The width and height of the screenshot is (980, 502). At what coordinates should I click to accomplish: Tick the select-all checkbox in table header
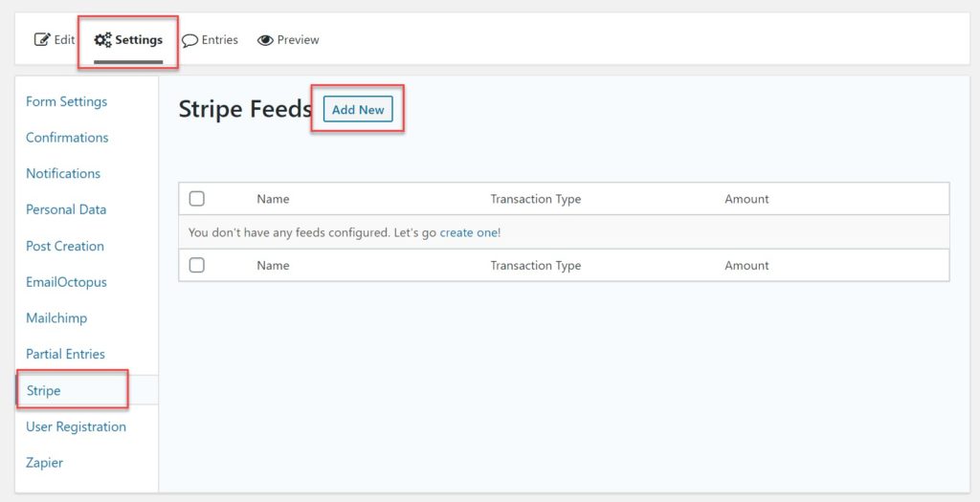[x=197, y=199]
